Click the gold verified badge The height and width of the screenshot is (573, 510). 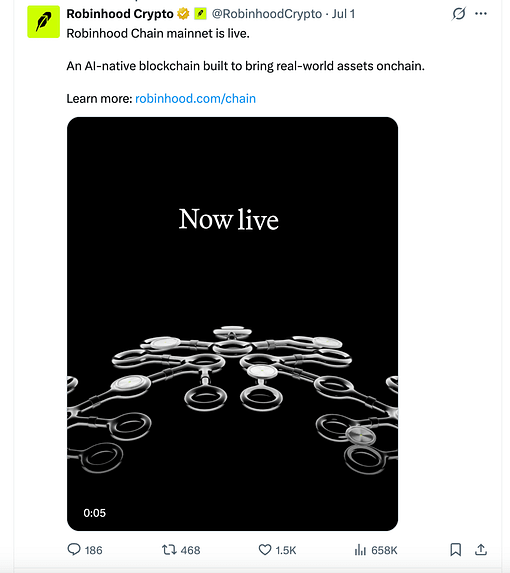click(183, 14)
